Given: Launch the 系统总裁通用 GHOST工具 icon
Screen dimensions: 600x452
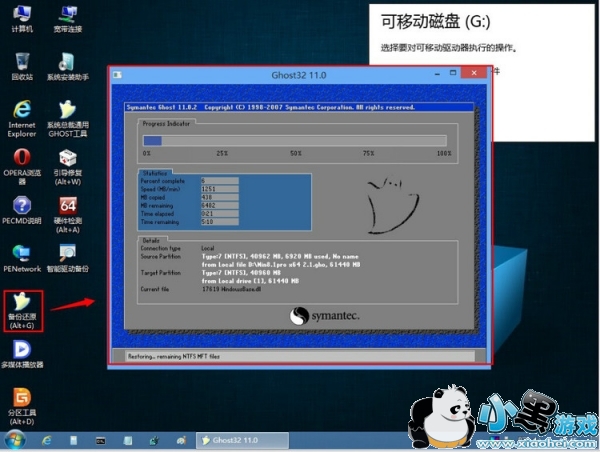Looking at the screenshot, I should (x=68, y=119).
